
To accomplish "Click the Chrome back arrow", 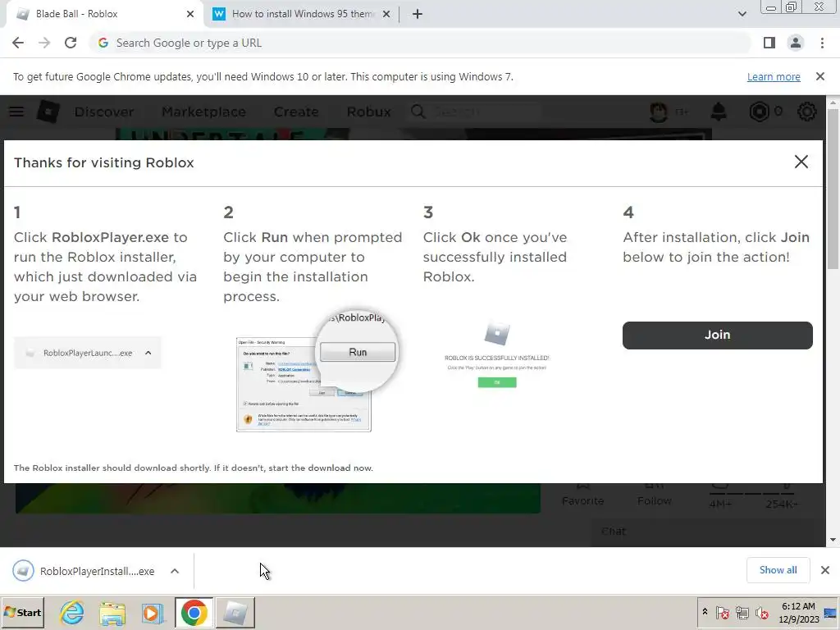I will point(18,43).
